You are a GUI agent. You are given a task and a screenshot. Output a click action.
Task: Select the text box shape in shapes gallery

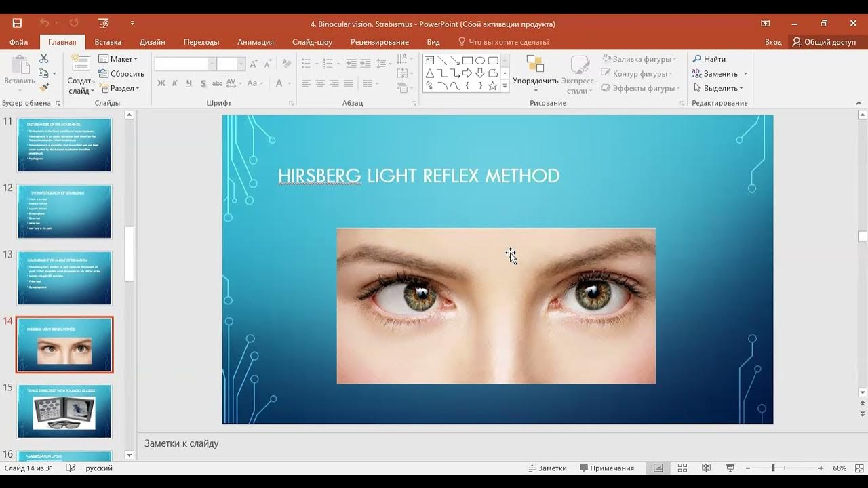tap(429, 60)
